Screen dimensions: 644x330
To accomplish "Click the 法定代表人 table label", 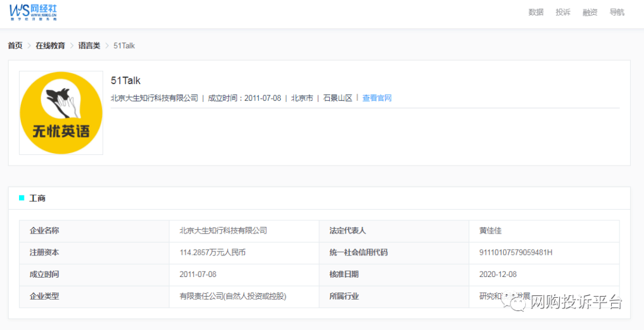I will pos(348,231).
